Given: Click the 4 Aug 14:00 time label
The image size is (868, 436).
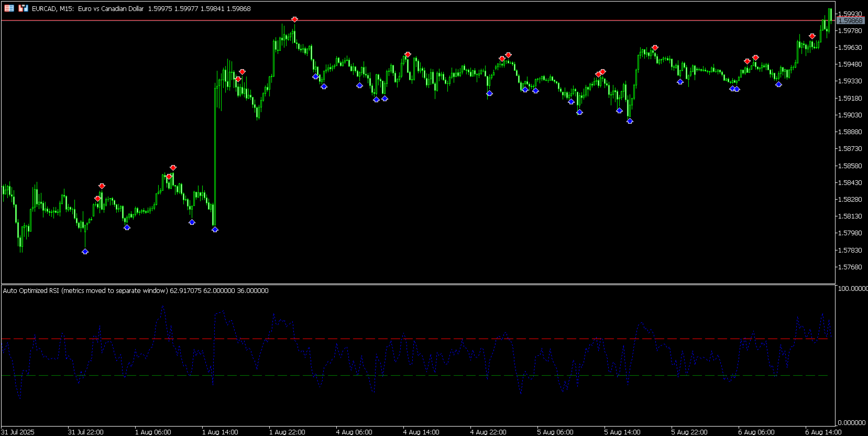Looking at the screenshot, I should (421, 432).
